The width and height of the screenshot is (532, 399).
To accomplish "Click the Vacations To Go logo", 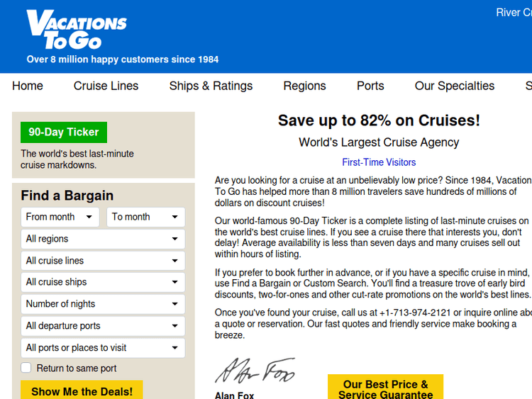I will coord(77,29).
